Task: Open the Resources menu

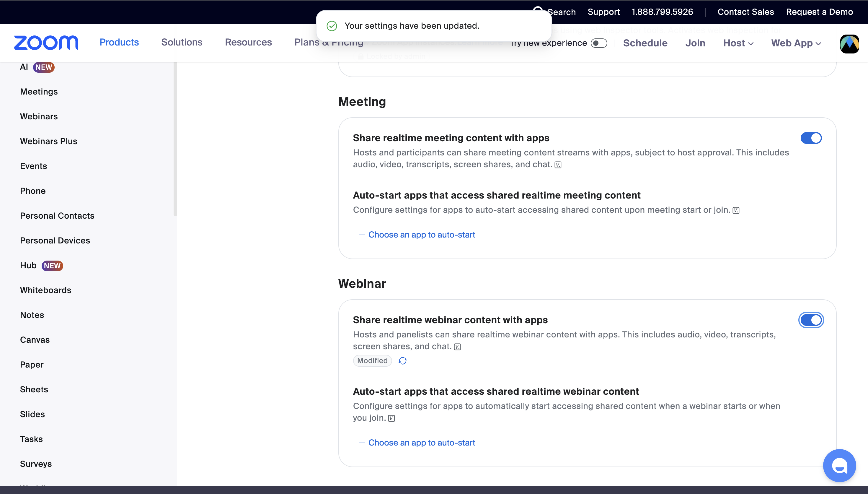Action: pyautogui.click(x=248, y=42)
